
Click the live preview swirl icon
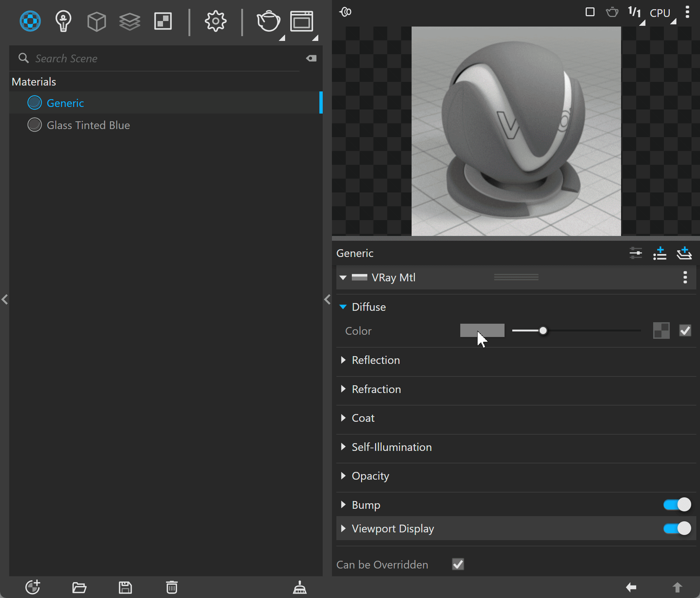[346, 12]
